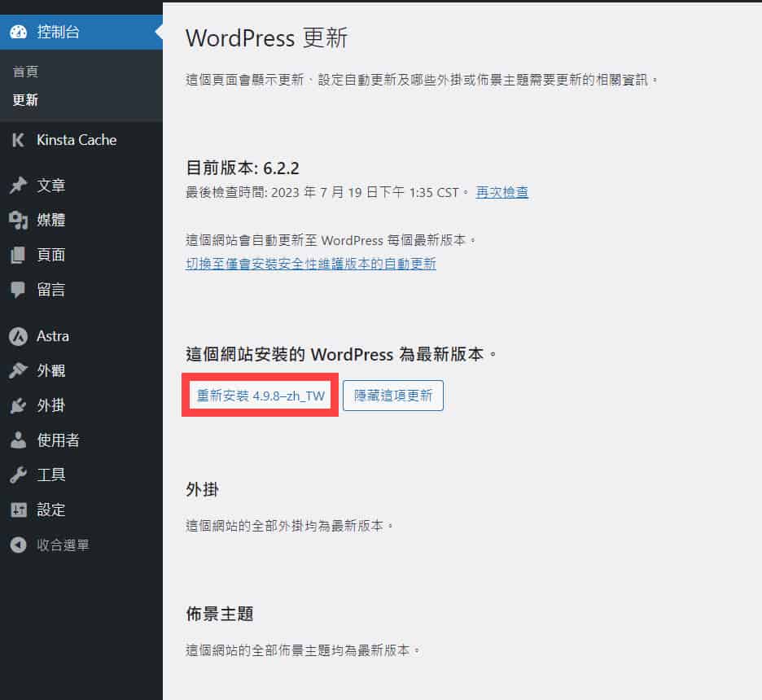This screenshot has height=700, width=762.
Task: Click the 目前版本: 6.2.2 text
Action: pyautogui.click(x=243, y=168)
